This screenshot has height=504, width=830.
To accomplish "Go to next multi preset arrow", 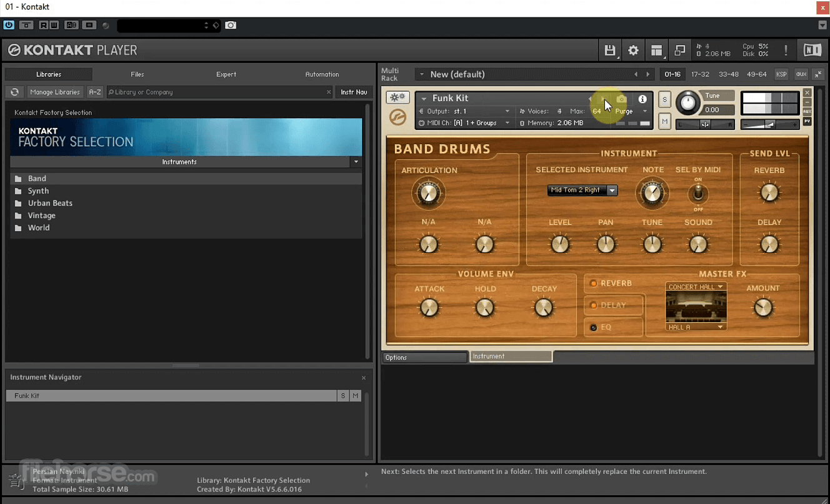I will [x=647, y=74].
